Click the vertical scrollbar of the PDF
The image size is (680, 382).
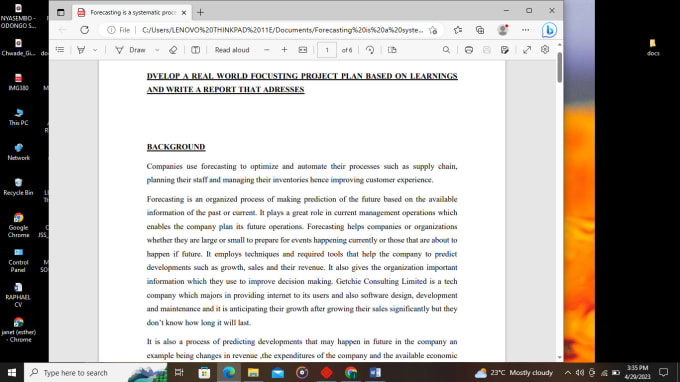point(559,67)
